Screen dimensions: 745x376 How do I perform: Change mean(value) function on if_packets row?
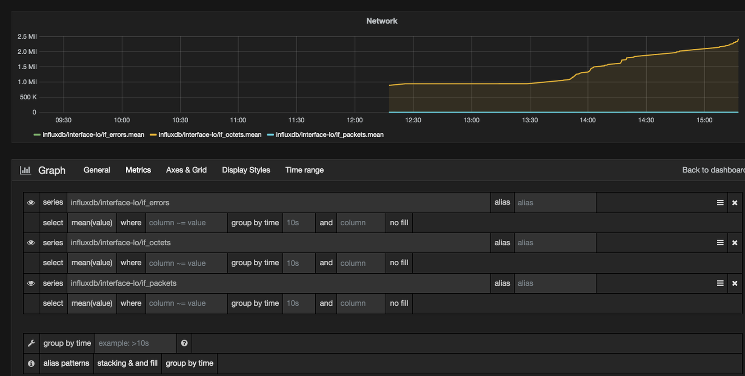pyautogui.click(x=92, y=303)
